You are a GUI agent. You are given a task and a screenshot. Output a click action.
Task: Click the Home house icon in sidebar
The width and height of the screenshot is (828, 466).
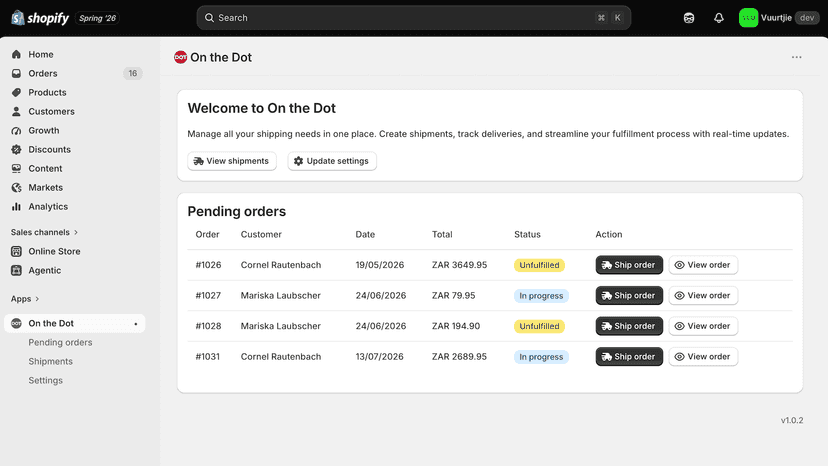16,54
